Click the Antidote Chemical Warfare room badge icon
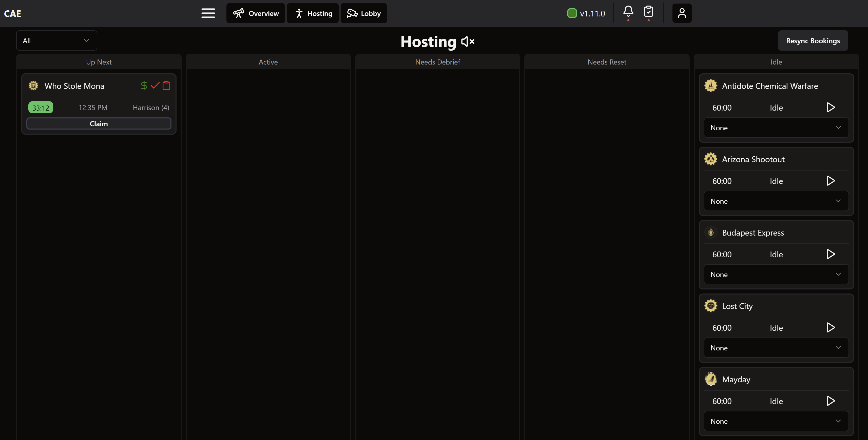868x440 pixels. [711, 86]
